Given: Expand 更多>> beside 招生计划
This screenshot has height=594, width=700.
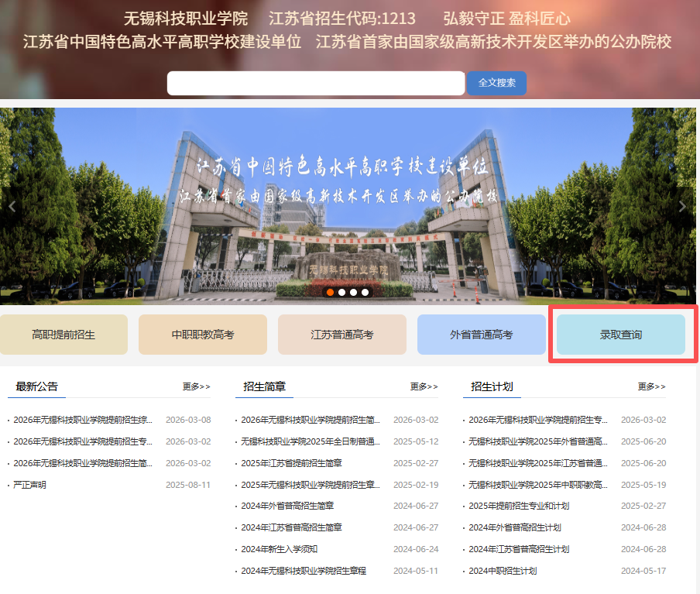Looking at the screenshot, I should (x=651, y=386).
